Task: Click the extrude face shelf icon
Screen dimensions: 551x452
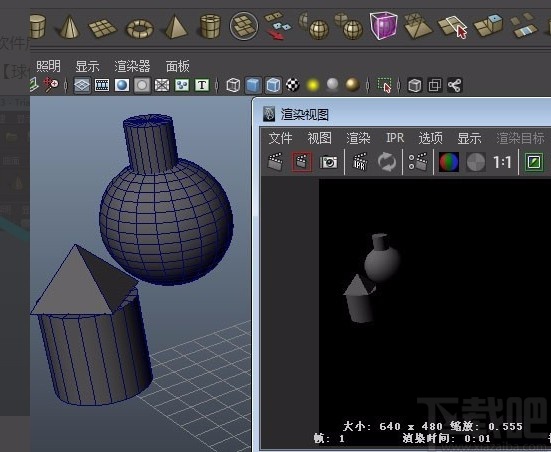Action: pos(488,25)
